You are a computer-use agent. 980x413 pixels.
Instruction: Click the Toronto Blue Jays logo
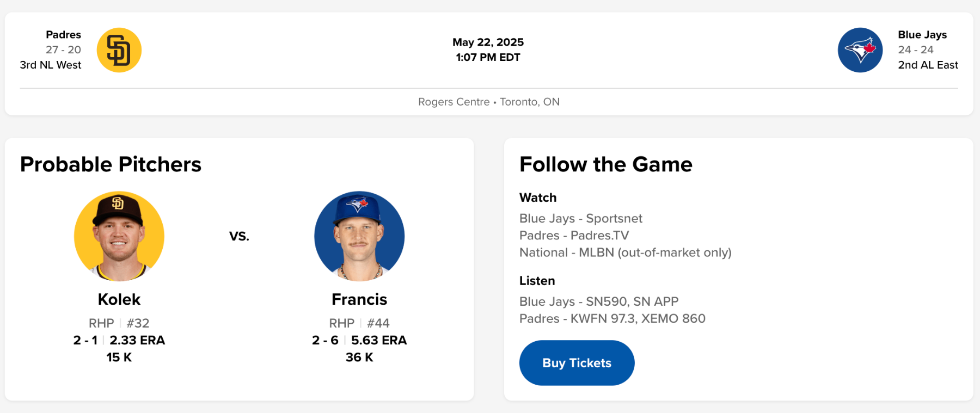[x=860, y=50]
